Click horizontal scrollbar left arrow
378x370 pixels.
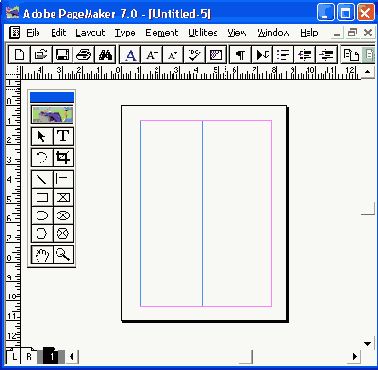coord(72,357)
